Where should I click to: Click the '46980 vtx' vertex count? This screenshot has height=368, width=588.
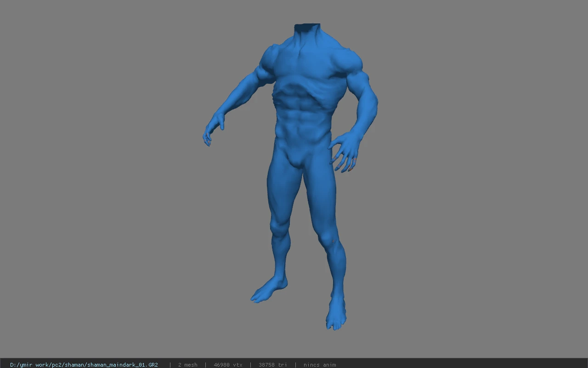[x=228, y=365]
